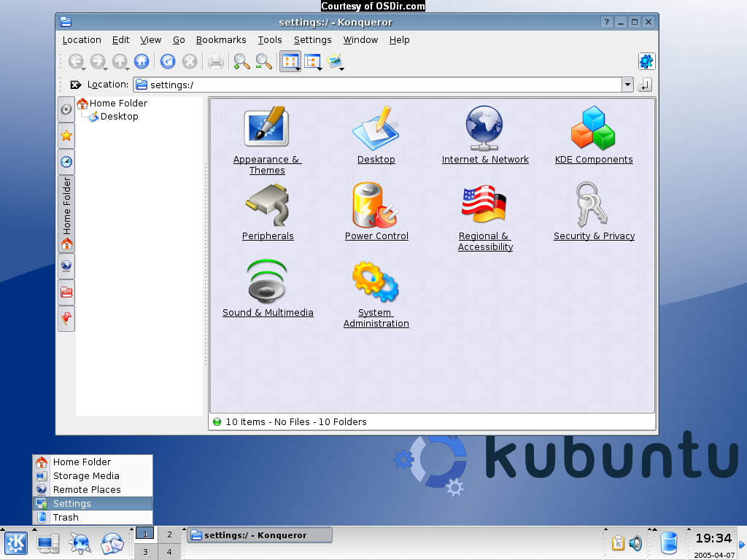Viewport: 747px width, 560px height.
Task: Zoom in with magnifier plus icon
Action: 241,61
